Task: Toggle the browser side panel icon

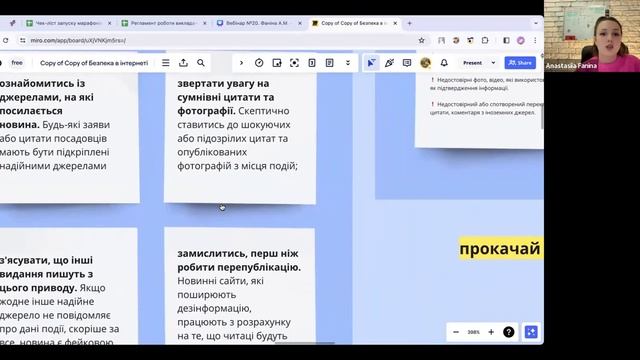Action: pos(506,40)
